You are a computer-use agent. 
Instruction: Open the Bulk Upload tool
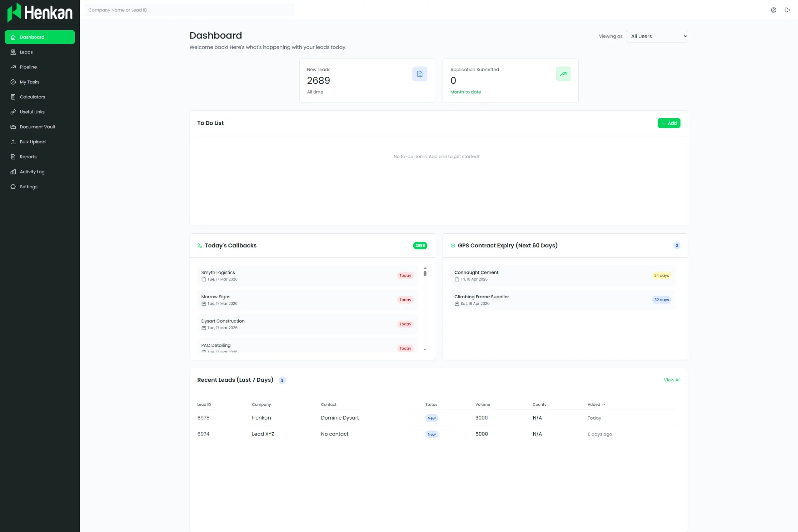(x=32, y=142)
